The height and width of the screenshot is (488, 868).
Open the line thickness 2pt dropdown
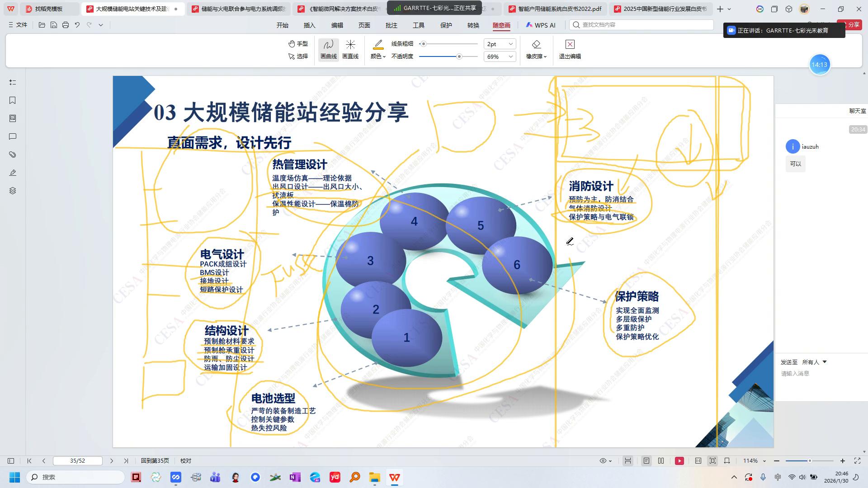(x=500, y=44)
